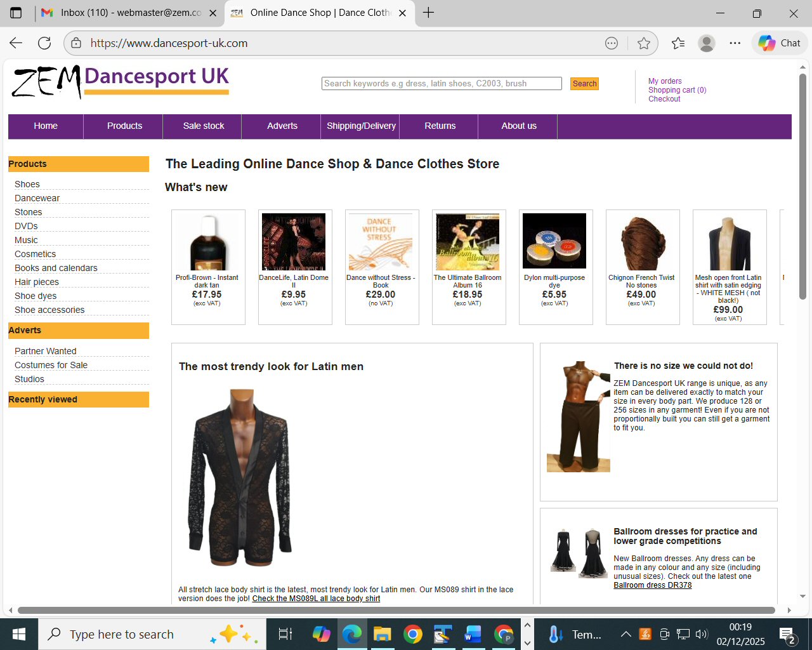Click the volume icon in the system tray
Screen dimensions: 812x650
(x=702, y=633)
